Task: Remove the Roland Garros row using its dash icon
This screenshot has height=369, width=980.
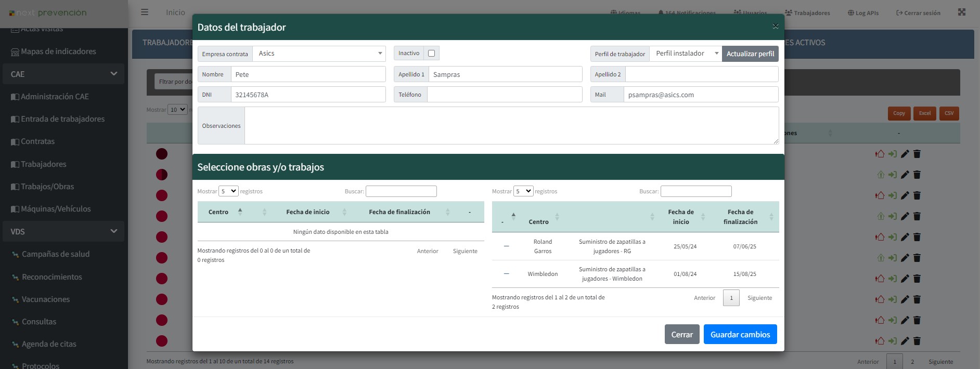Action: click(x=507, y=246)
